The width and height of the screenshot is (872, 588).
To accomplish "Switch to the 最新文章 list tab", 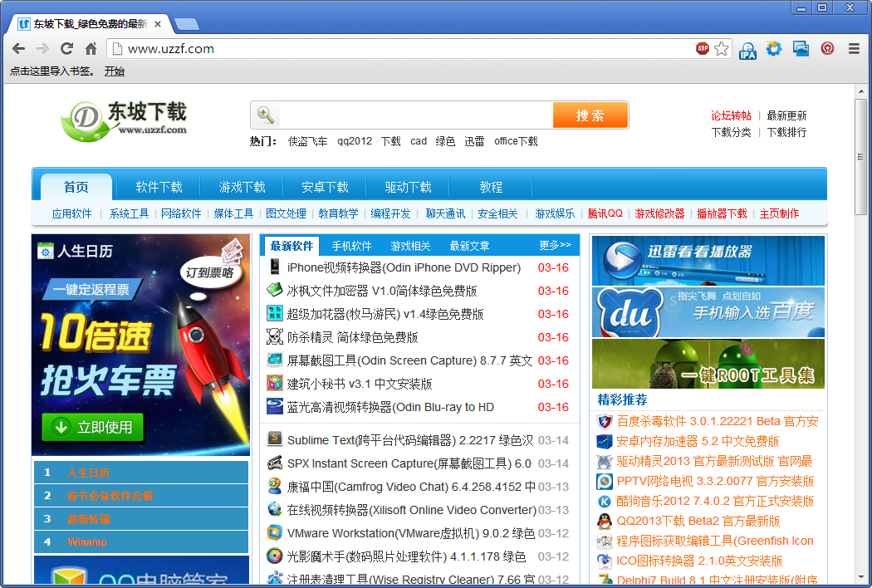I will 469,246.
